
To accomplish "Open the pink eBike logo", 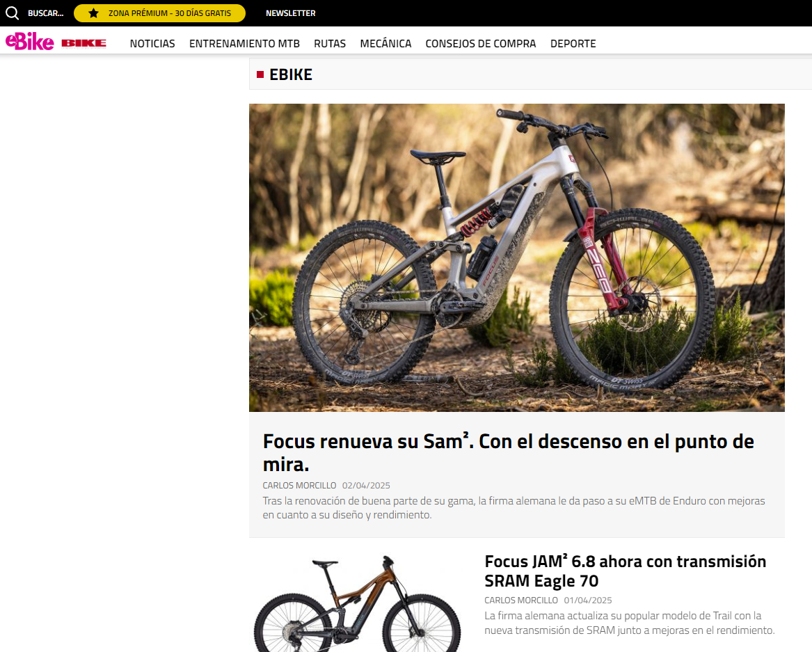I will pos(29,42).
